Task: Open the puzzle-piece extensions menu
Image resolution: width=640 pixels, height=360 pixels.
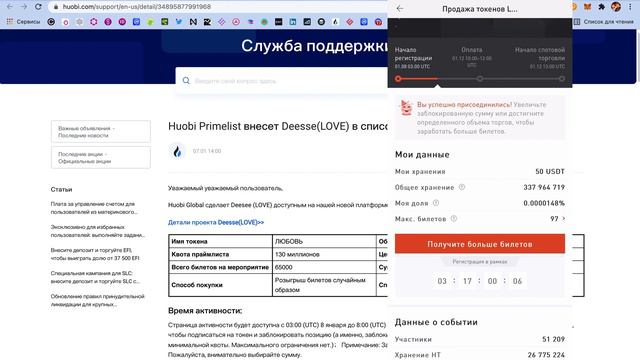Action: (x=601, y=7)
